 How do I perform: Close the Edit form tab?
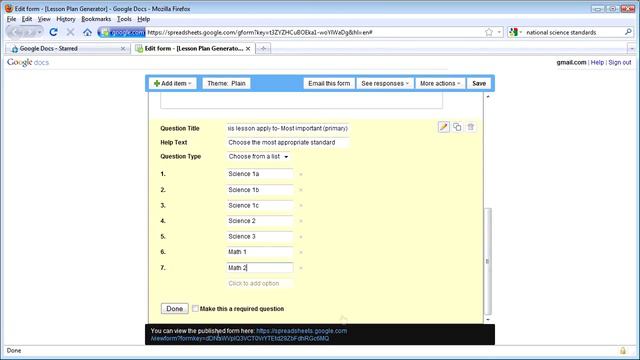[248, 49]
